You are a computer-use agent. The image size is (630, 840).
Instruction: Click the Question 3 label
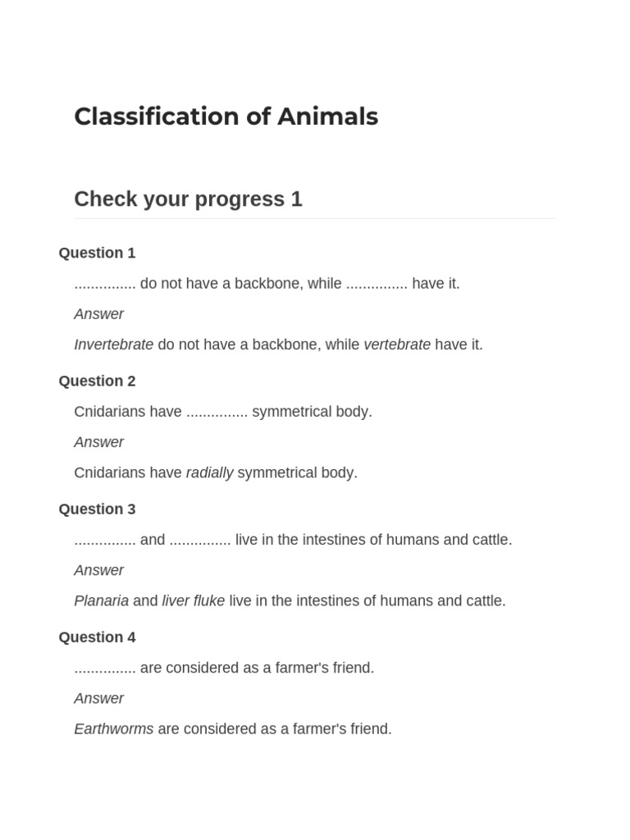point(97,509)
